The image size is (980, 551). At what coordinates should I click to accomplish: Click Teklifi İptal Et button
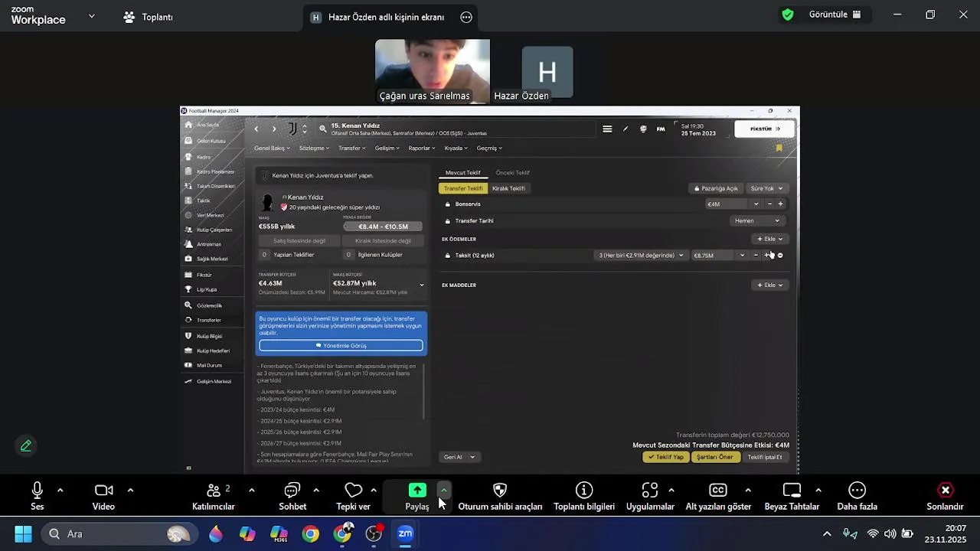click(765, 457)
